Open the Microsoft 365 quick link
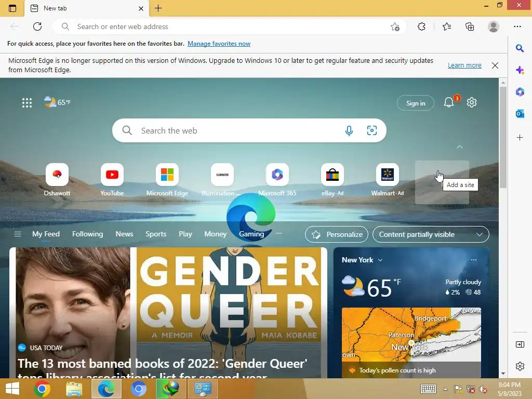This screenshot has width=532, height=399. [x=277, y=180]
